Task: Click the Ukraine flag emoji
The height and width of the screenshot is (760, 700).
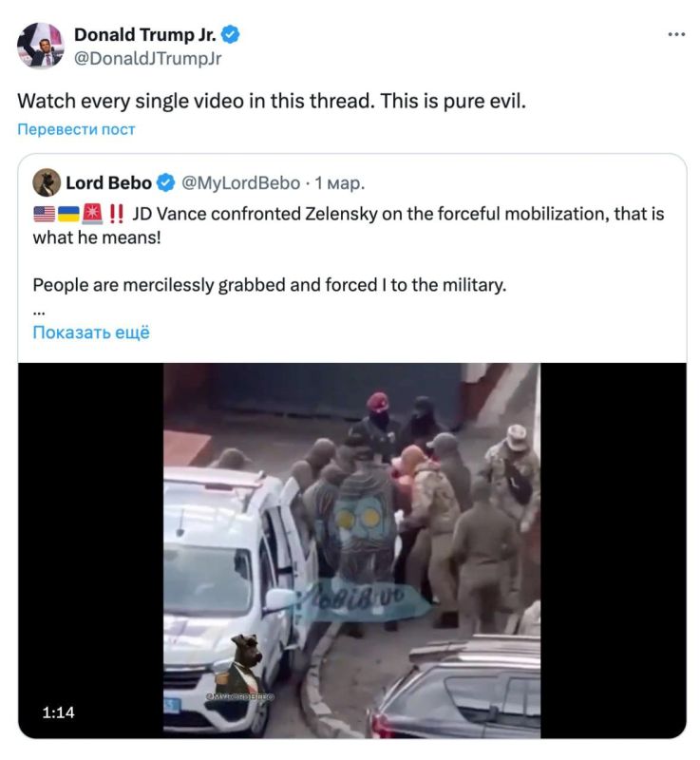Action: [x=68, y=214]
